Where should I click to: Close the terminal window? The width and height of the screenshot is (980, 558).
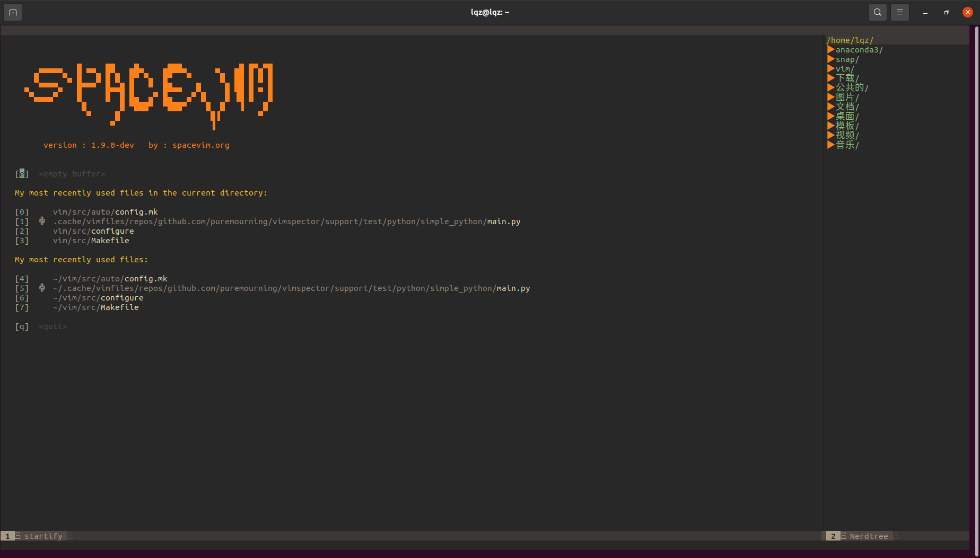[968, 12]
